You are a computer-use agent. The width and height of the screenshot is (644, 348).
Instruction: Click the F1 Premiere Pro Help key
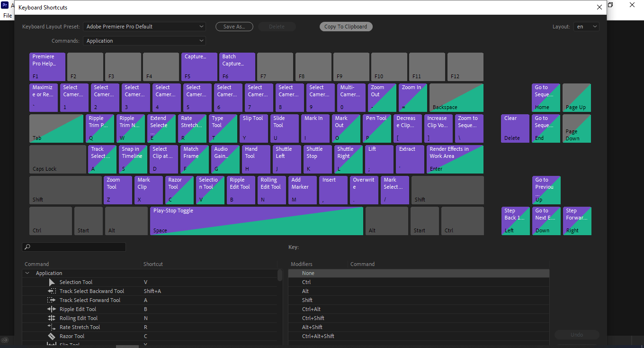(47, 67)
